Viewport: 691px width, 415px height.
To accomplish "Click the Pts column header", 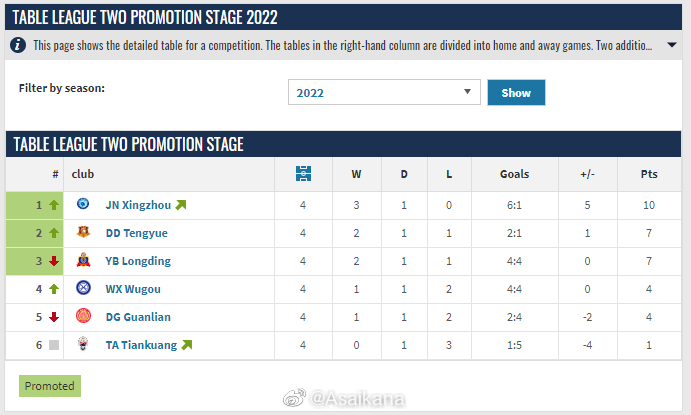I will tap(649, 174).
